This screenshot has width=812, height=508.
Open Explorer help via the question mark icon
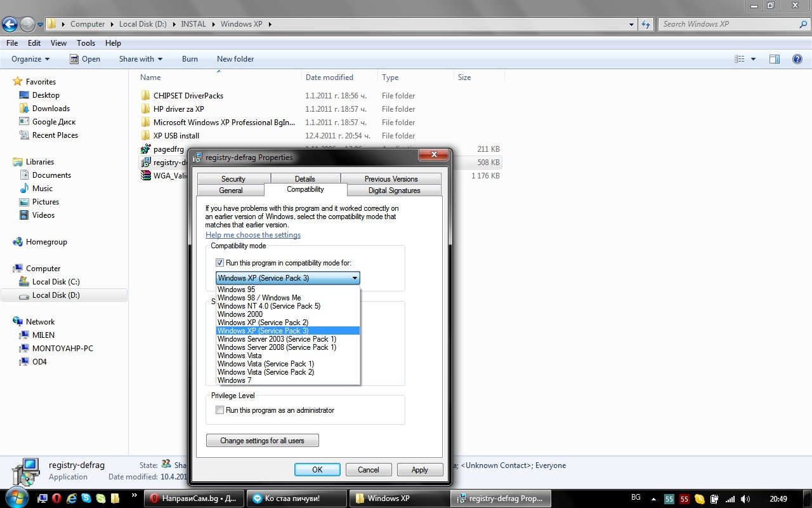797,59
